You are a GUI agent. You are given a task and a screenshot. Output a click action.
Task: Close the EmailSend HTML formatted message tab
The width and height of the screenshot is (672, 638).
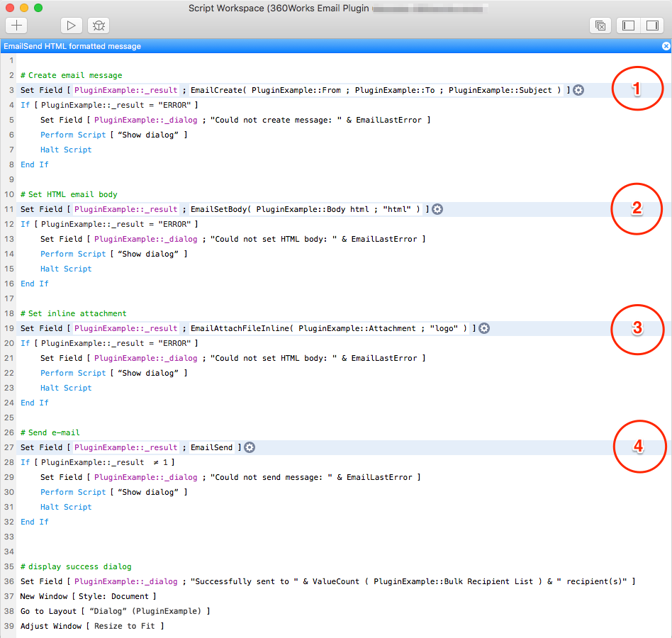(666, 46)
